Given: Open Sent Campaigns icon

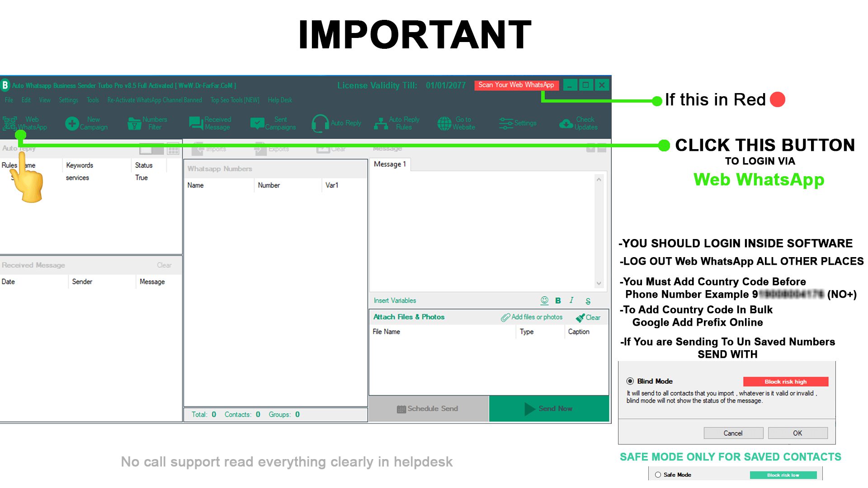Looking at the screenshot, I should 274,123.
